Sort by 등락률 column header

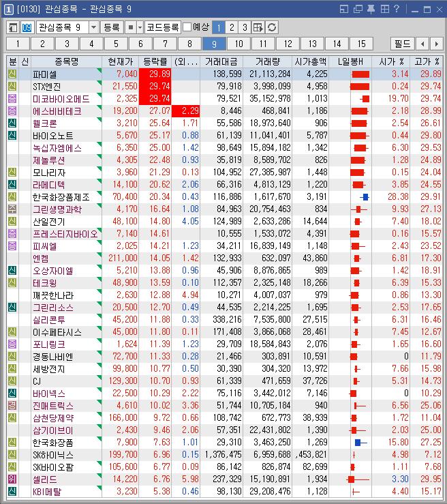pyautogui.click(x=155, y=61)
